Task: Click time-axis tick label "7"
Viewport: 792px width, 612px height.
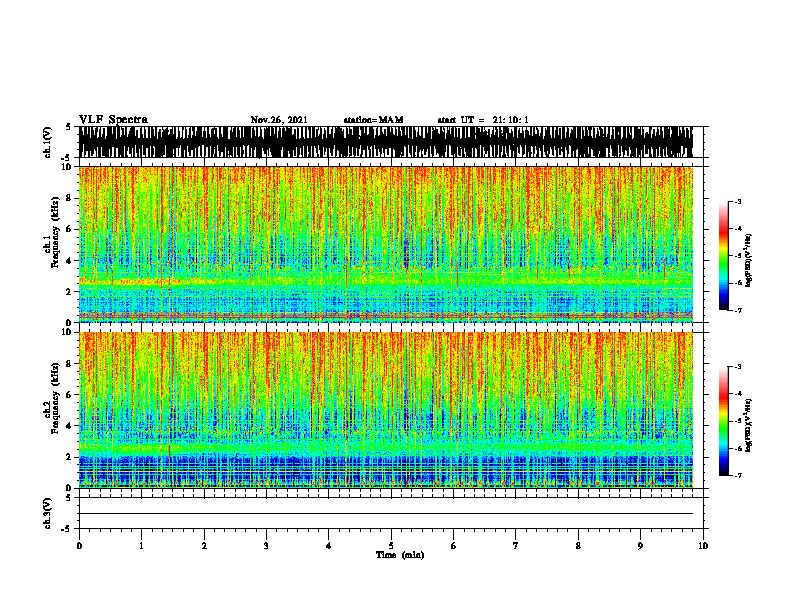Action: click(x=516, y=546)
